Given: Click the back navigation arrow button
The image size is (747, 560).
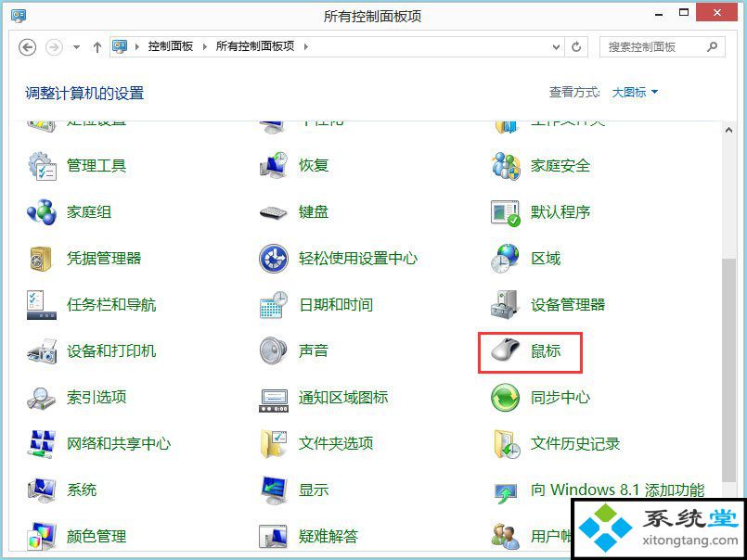Looking at the screenshot, I should click(x=27, y=46).
